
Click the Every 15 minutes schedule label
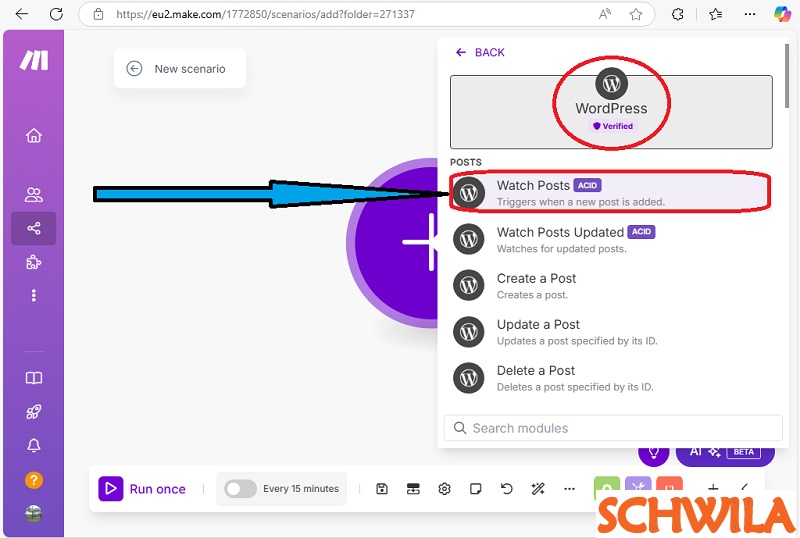click(301, 489)
